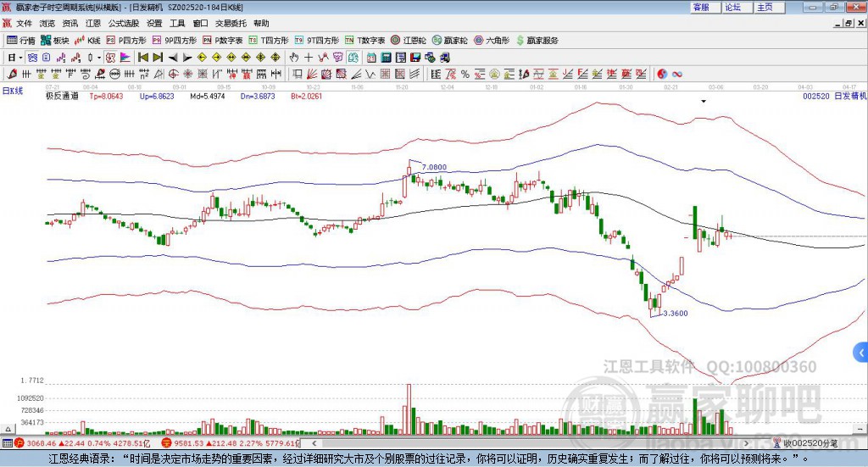Open the 浏览 menu
The height and width of the screenshot is (467, 868).
47,23
